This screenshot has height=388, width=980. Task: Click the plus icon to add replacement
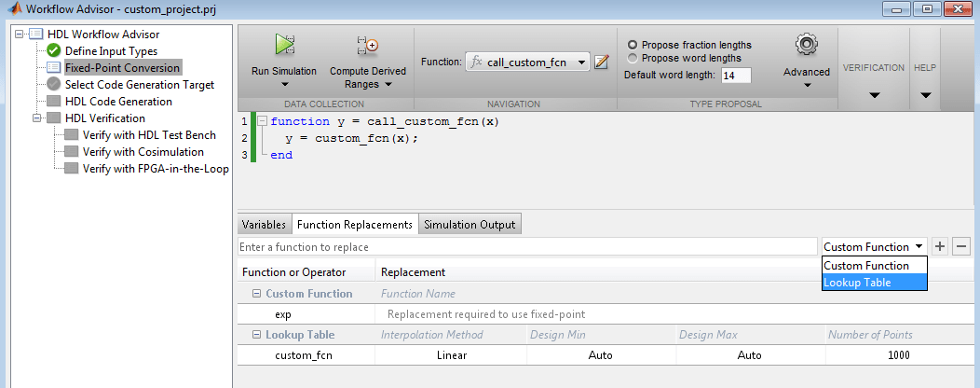[941, 246]
